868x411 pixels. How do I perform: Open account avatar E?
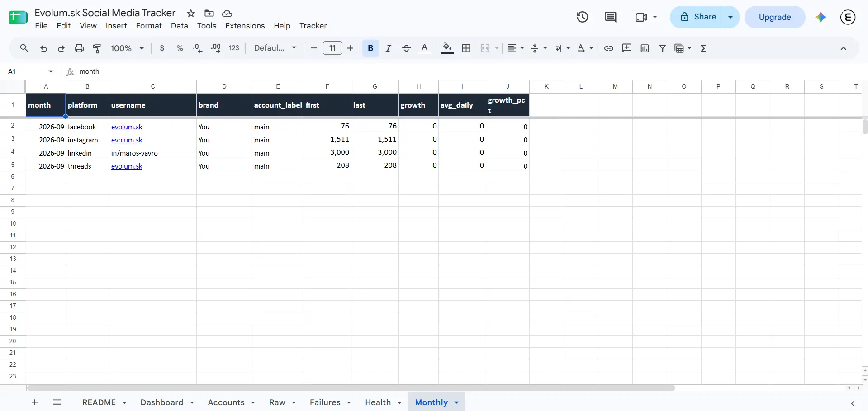click(848, 17)
